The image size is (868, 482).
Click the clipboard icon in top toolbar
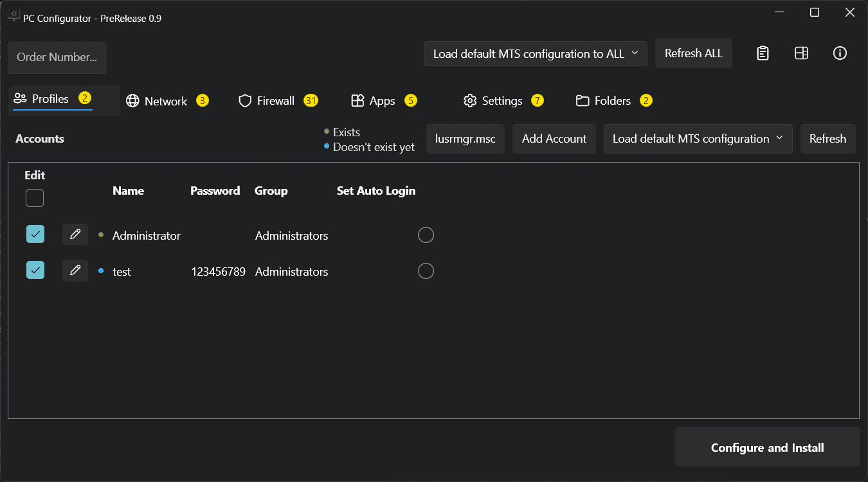pyautogui.click(x=763, y=53)
